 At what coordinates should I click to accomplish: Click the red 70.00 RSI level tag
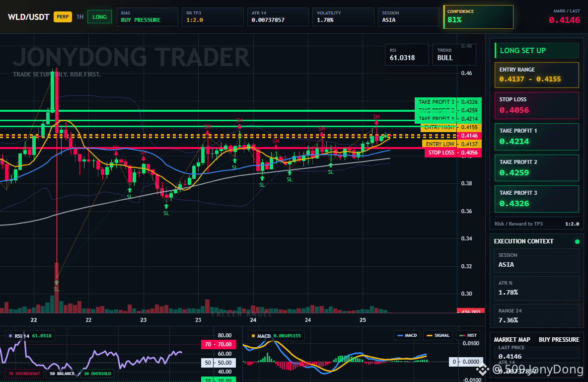[219, 344]
